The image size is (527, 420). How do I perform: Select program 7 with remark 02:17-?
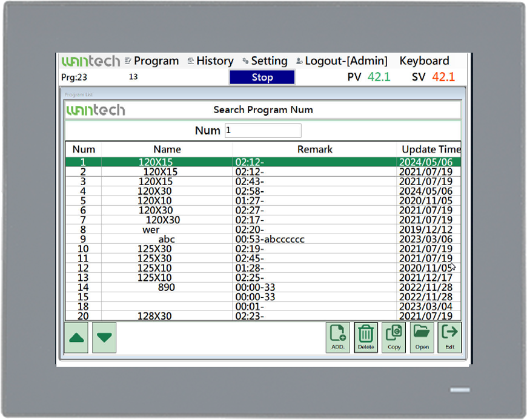pos(263,220)
